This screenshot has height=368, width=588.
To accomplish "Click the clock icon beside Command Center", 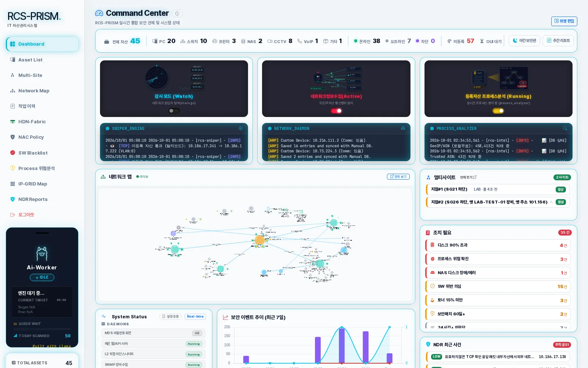I will tap(177, 14).
